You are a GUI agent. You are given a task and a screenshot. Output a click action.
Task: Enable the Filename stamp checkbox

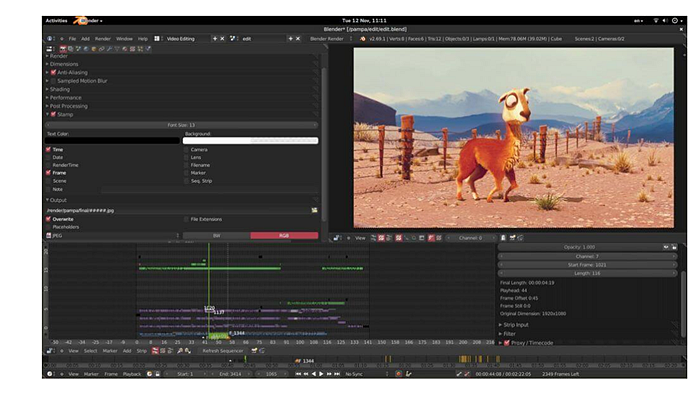pos(187,165)
